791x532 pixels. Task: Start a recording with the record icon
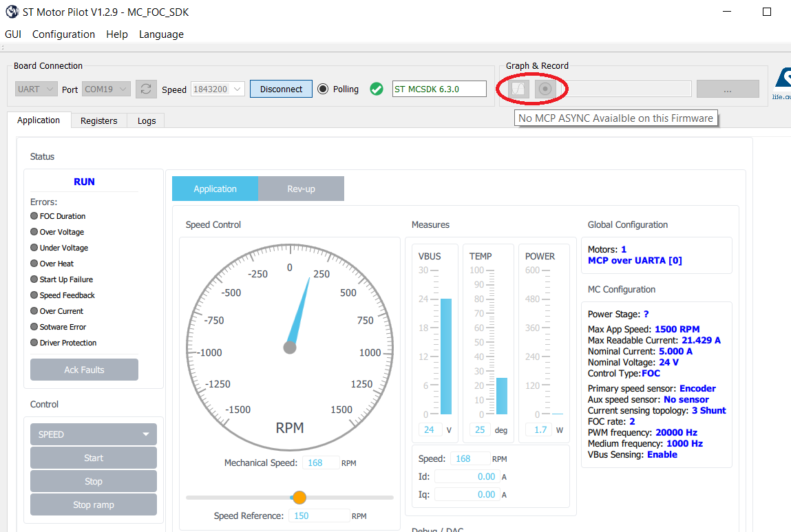click(546, 88)
